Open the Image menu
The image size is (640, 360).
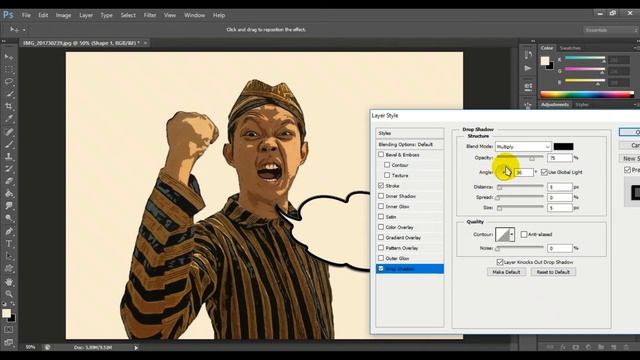[x=63, y=15]
